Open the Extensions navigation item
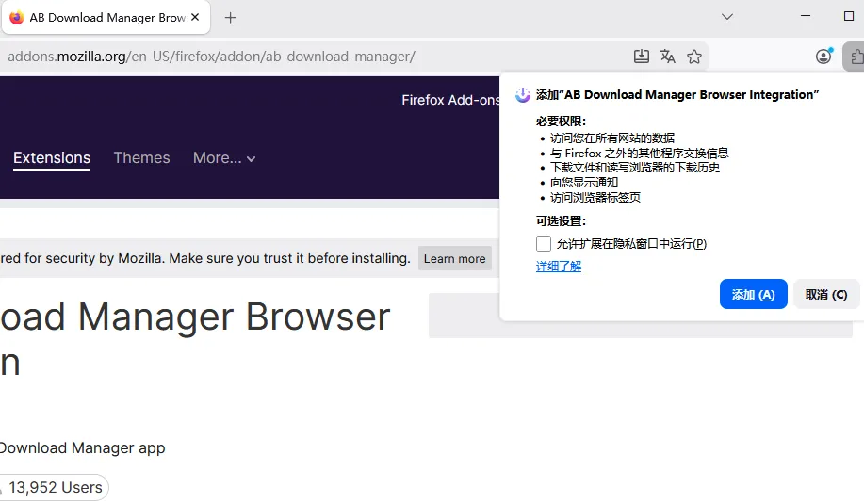The image size is (864, 504). coord(52,158)
